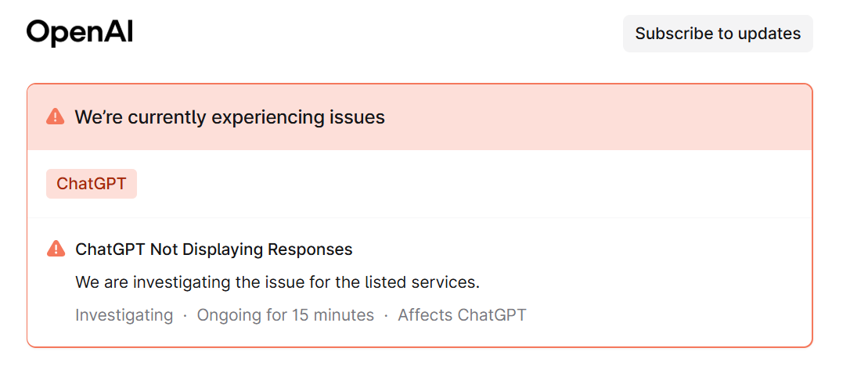Screen dimensions: 868x366
Task: Click the "We're currently experiencing issues" heading
Action: [229, 117]
